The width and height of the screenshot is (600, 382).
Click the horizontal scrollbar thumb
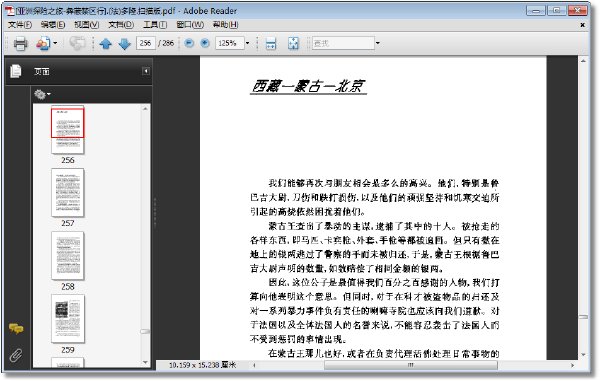coord(411,365)
